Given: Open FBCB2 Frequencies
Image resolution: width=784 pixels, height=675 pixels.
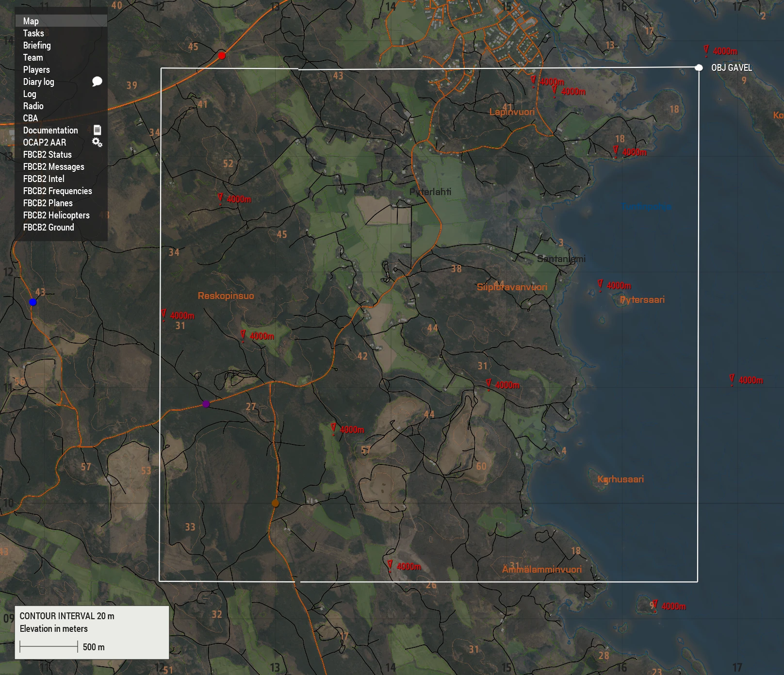Looking at the screenshot, I should click(57, 191).
